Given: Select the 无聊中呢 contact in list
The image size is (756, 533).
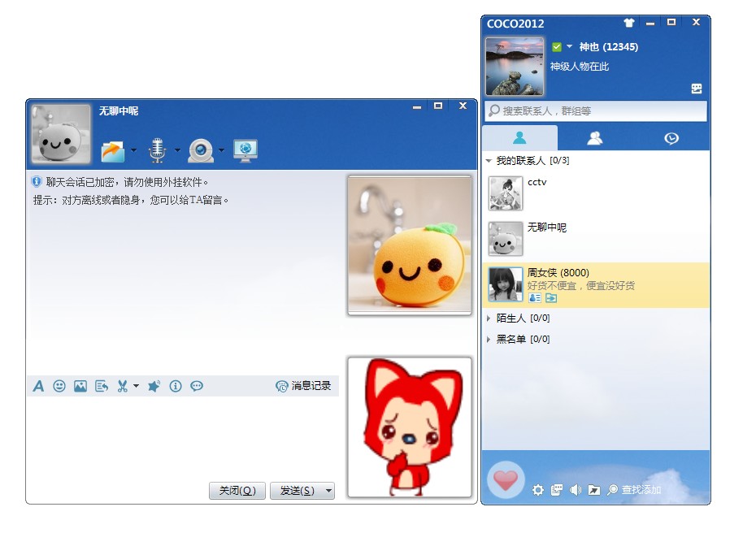Looking at the screenshot, I should 596,239.
